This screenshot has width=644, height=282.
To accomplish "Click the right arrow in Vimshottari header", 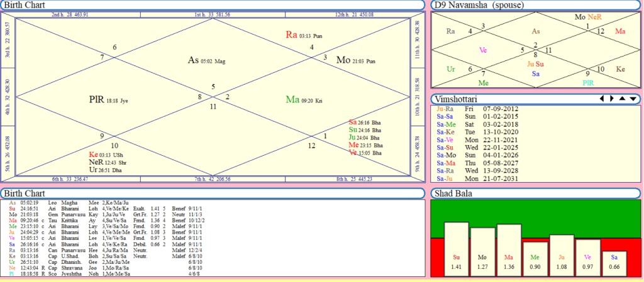I will click(611, 99).
